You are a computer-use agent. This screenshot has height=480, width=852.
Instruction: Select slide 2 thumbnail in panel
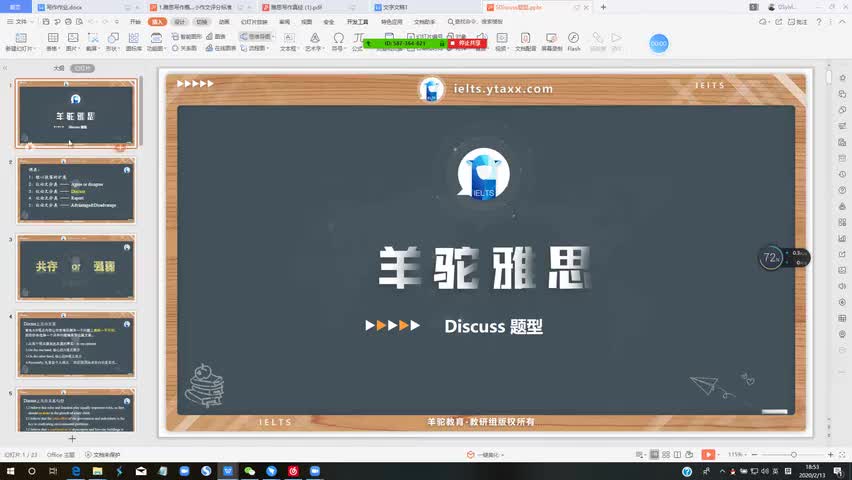[x=76, y=190]
